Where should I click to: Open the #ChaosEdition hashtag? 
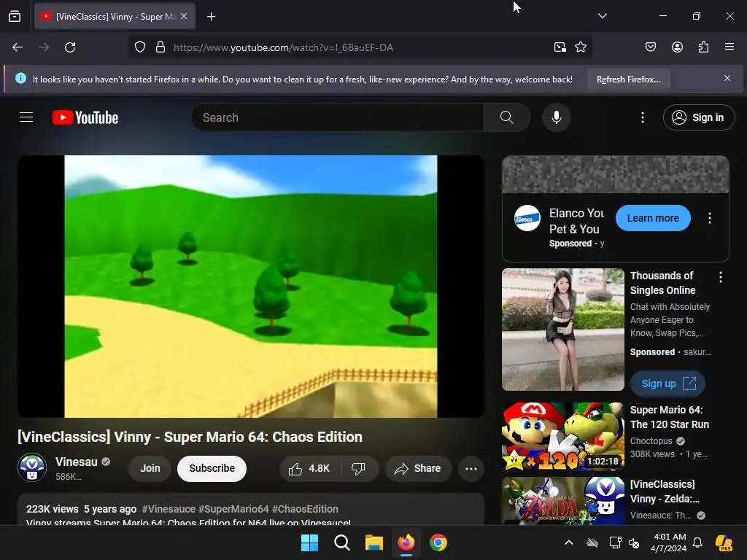(x=305, y=508)
